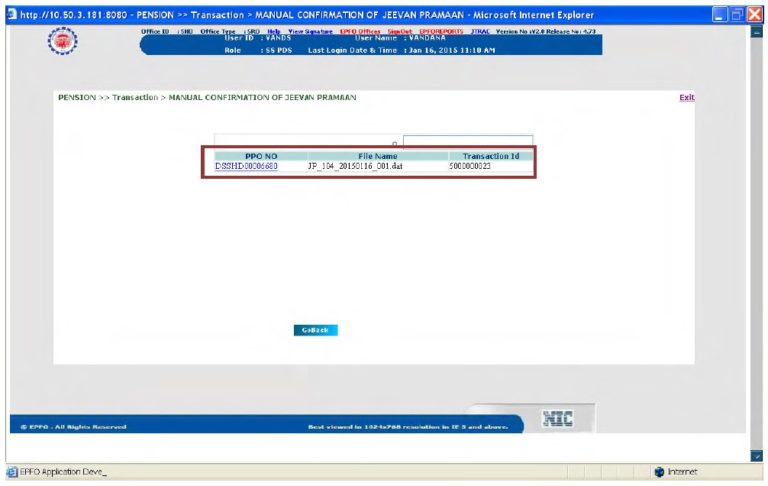The width and height of the screenshot is (768, 486).
Task: Click the empty input field above table
Action: point(467,142)
